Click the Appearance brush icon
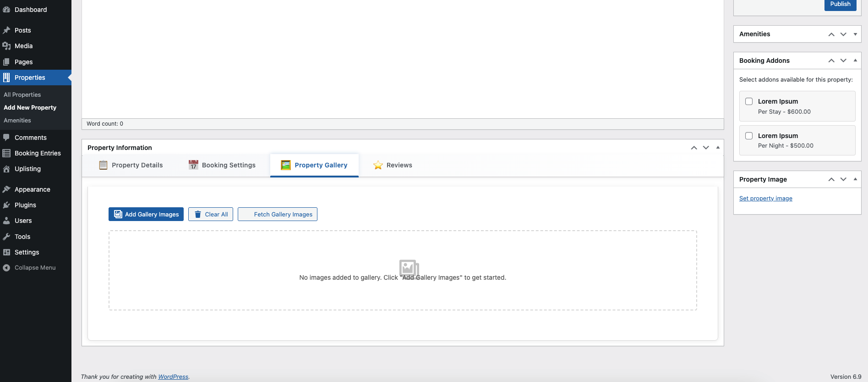The width and height of the screenshot is (868, 382). pyautogui.click(x=6, y=189)
